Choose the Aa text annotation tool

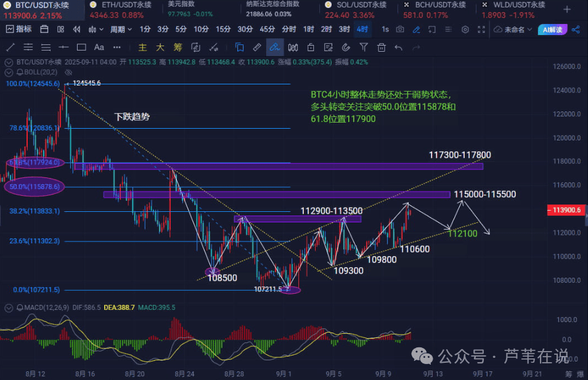point(99,47)
